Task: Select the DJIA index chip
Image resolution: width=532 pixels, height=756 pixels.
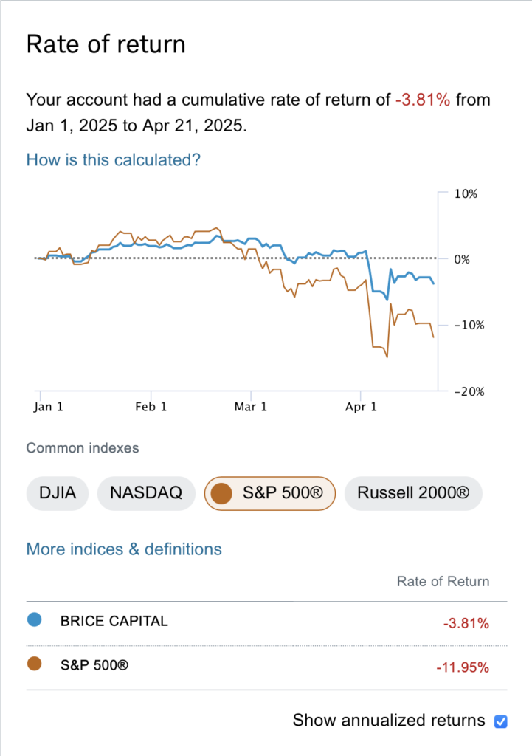Action: [x=57, y=493]
